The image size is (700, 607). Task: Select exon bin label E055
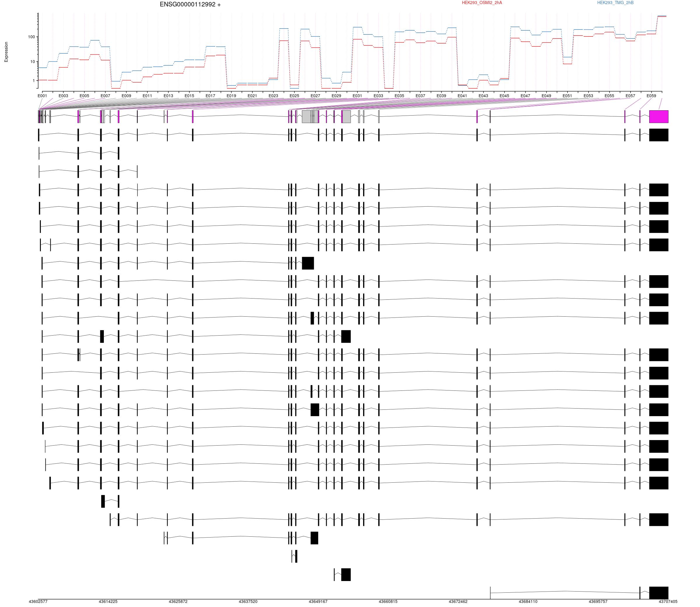609,96
